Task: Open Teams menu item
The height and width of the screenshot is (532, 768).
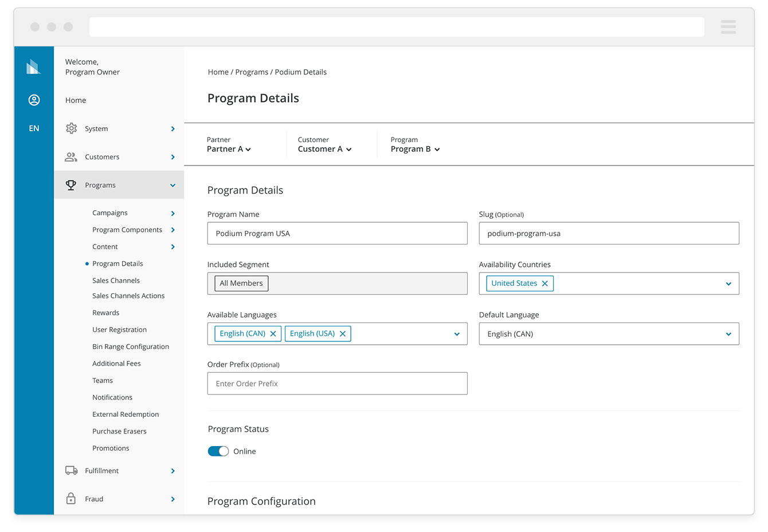Action: point(103,380)
